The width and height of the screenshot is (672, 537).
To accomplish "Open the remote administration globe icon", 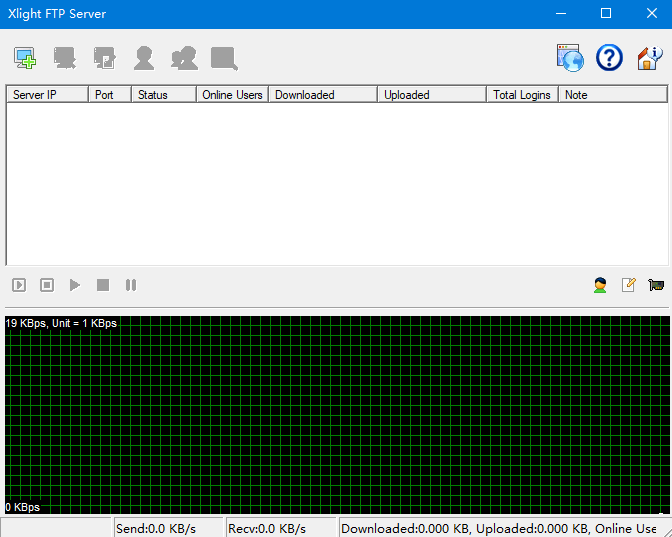I will point(570,57).
